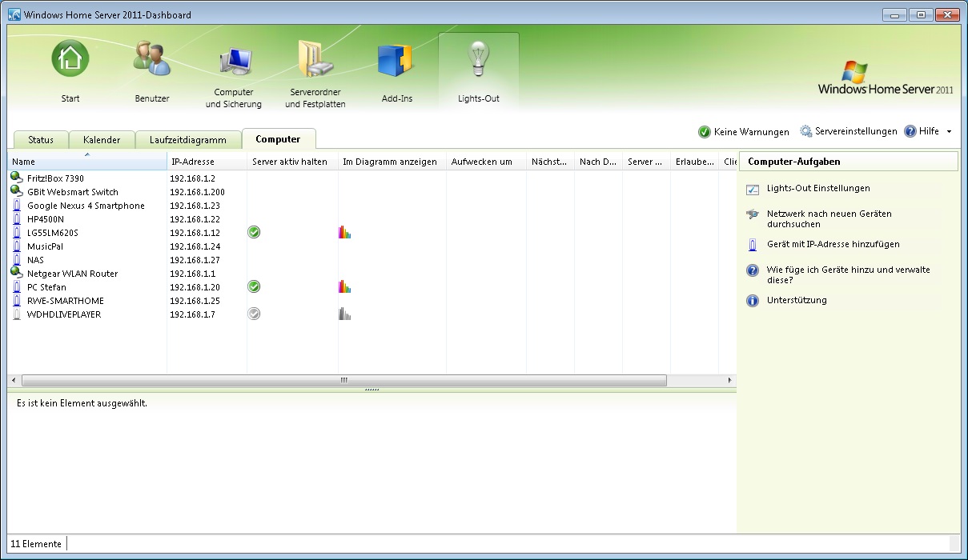The width and height of the screenshot is (968, 560).
Task: Switch to the Laufzeitdiagramm tab
Action: coord(188,140)
